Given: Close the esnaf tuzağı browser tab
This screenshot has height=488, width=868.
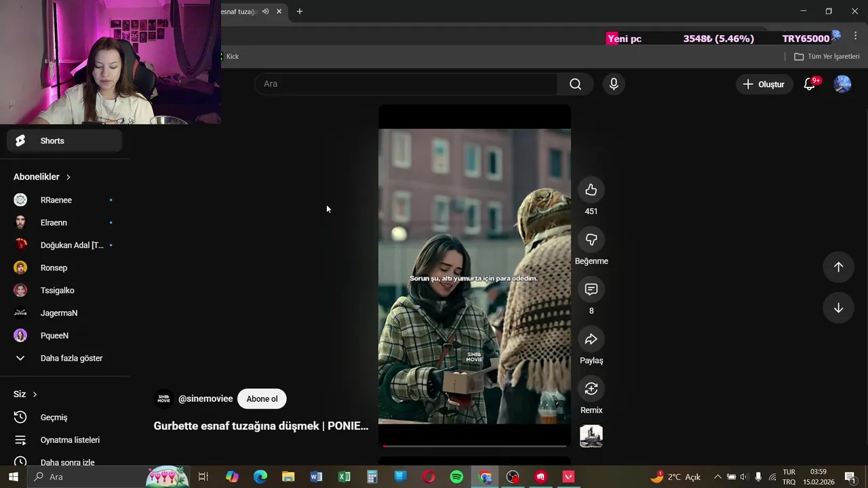Looking at the screenshot, I should 279,12.
